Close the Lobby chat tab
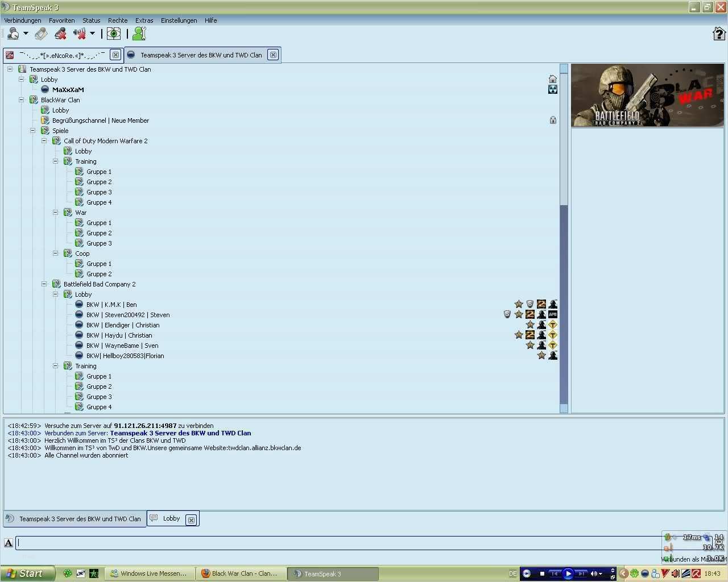The height and width of the screenshot is (582, 728). pos(192,519)
